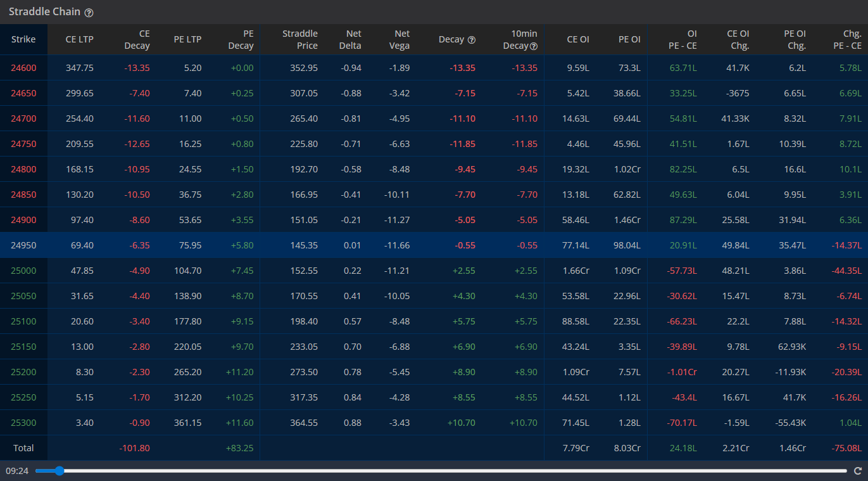The image size is (868, 481).
Task: Select the 25000 strike price
Action: click(23, 271)
